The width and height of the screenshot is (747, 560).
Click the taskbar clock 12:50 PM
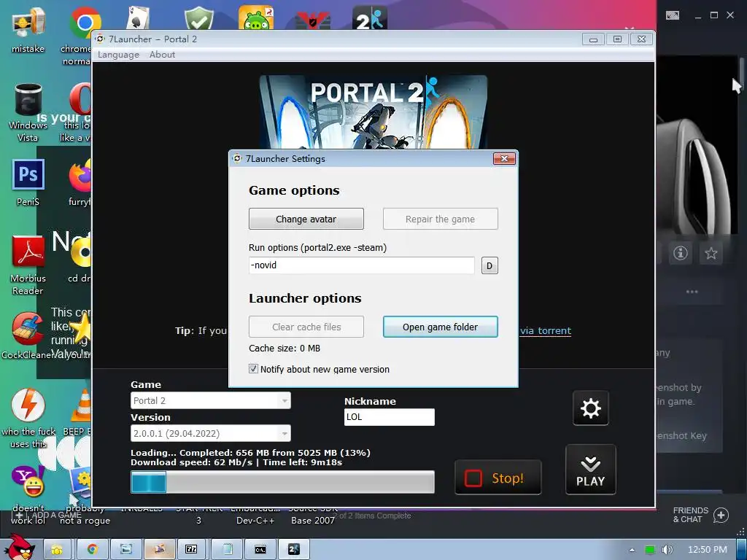tap(708, 550)
